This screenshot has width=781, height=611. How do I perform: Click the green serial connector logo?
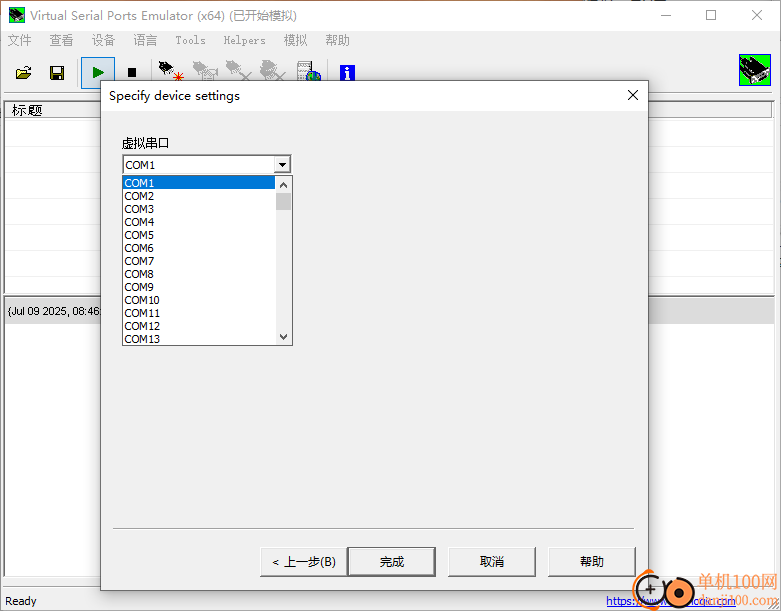[x=755, y=70]
